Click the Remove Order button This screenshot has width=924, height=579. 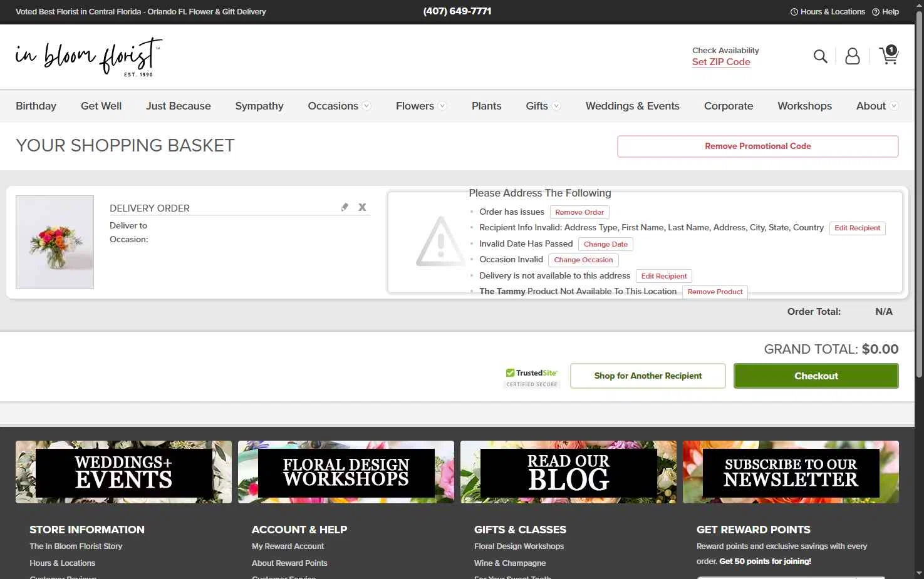coord(579,212)
